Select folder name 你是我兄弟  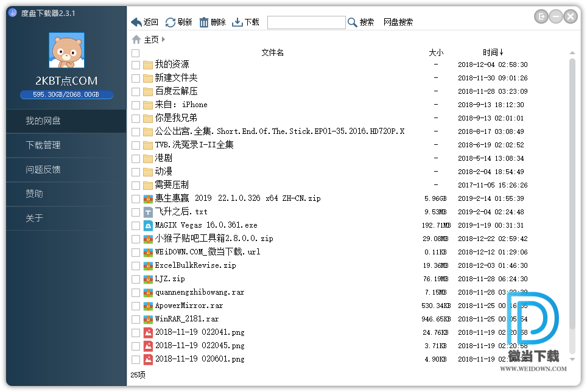pos(176,118)
